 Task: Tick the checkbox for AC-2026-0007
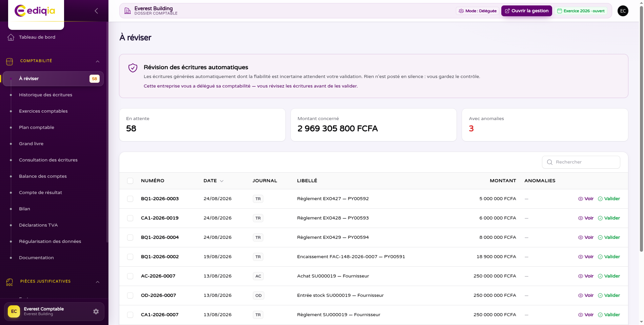point(130,276)
